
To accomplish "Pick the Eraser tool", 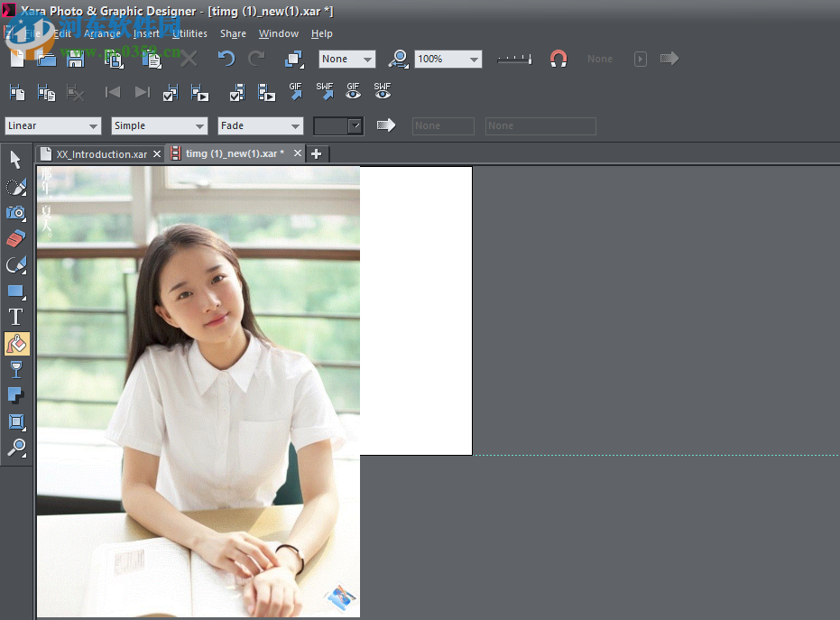I will 15,237.
